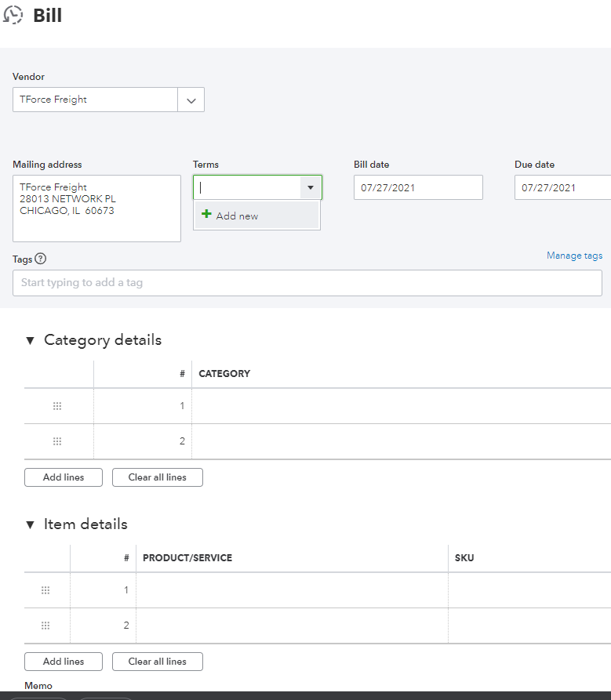
Task: Click the Bill history clock icon
Action: pos(13,16)
